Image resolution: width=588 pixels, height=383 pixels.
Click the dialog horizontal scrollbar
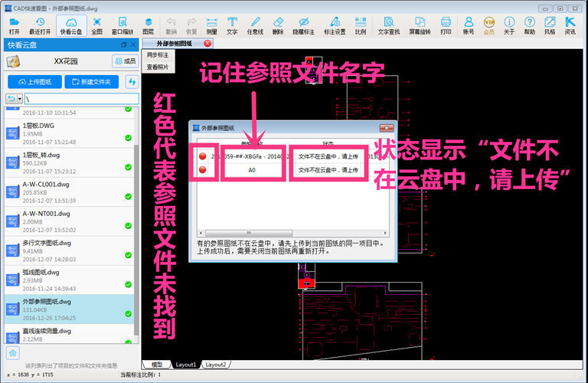pyautogui.click(x=249, y=233)
